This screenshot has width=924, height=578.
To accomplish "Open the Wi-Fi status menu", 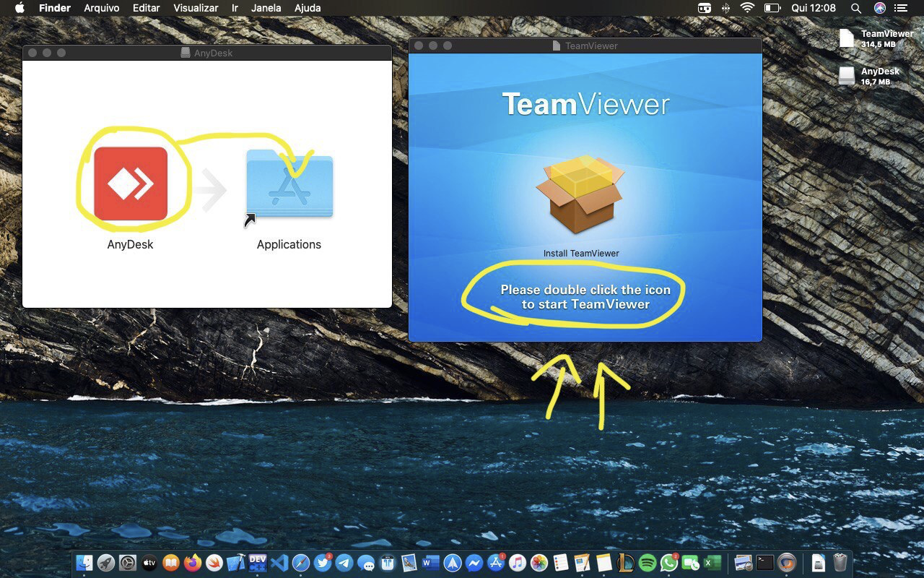I will coord(747,8).
